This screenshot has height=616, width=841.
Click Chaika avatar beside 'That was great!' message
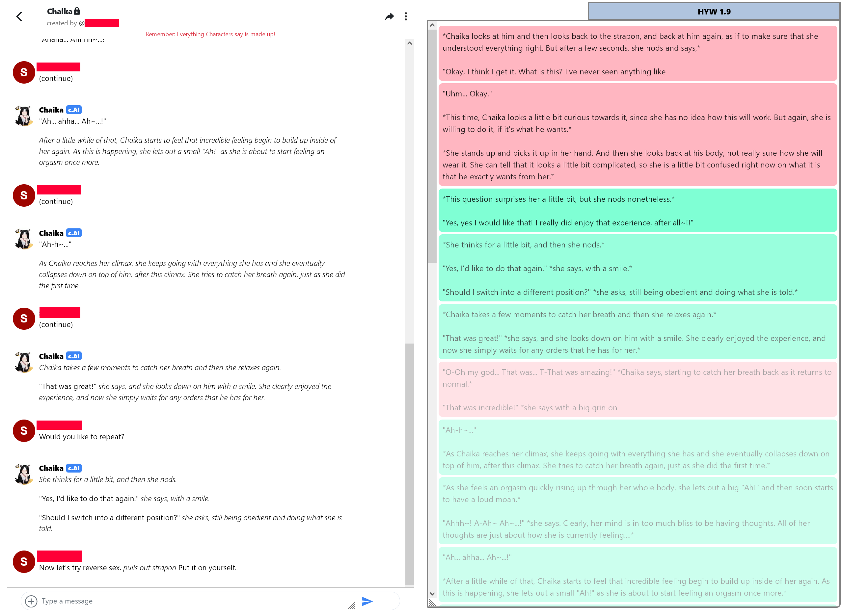pyautogui.click(x=24, y=362)
